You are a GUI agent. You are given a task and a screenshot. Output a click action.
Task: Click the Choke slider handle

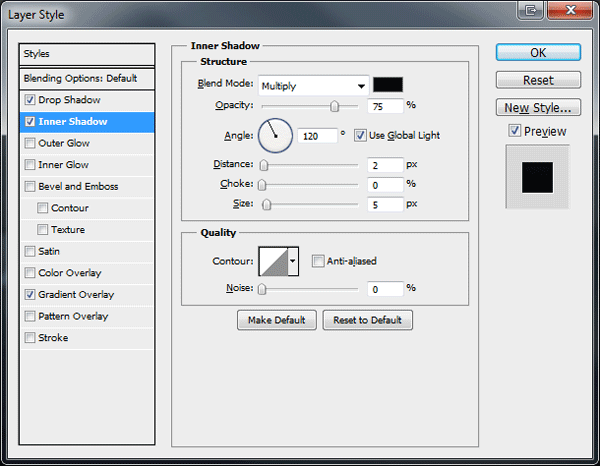[x=262, y=185]
